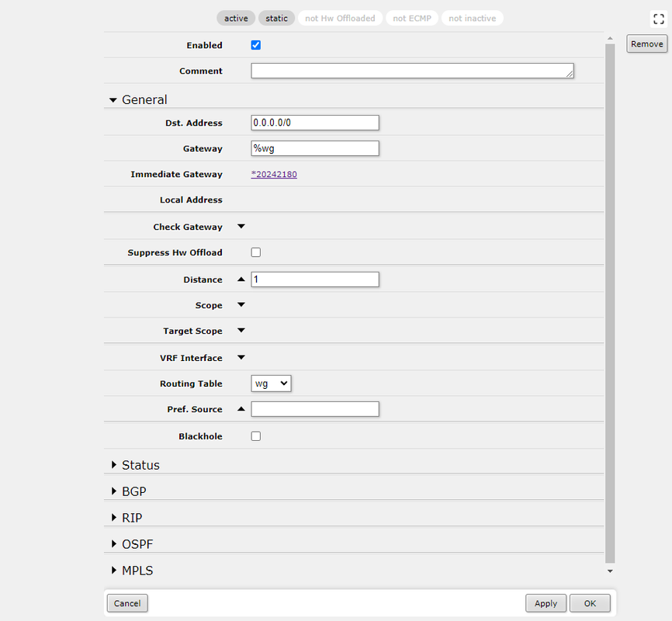The width and height of the screenshot is (672, 621).
Task: Collapse the Pref. Source field arrow
Action: (241, 409)
